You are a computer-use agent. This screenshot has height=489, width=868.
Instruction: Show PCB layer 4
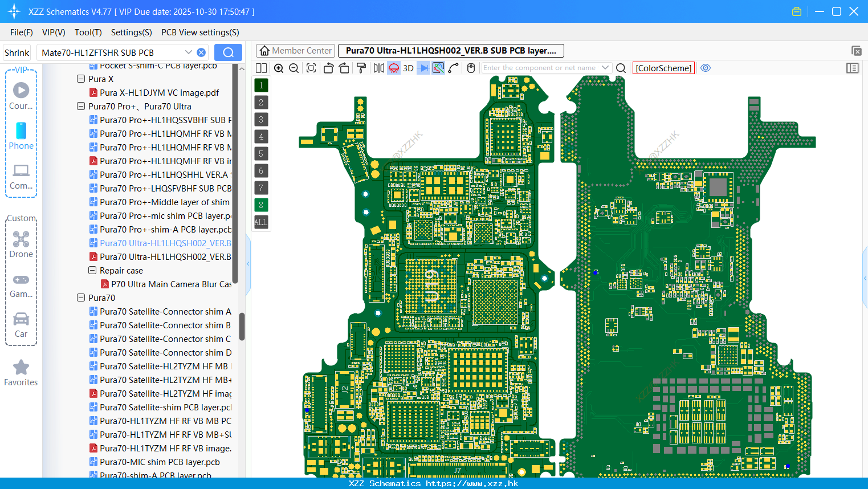(261, 137)
